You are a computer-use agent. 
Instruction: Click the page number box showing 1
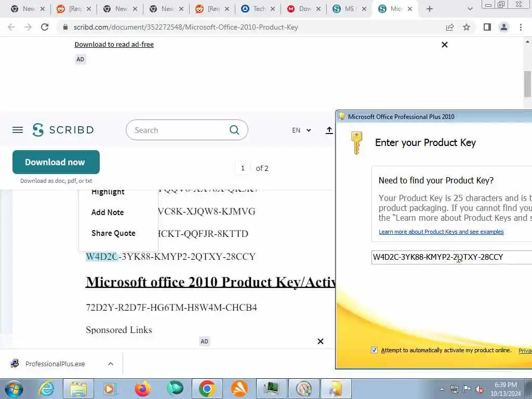tap(243, 168)
